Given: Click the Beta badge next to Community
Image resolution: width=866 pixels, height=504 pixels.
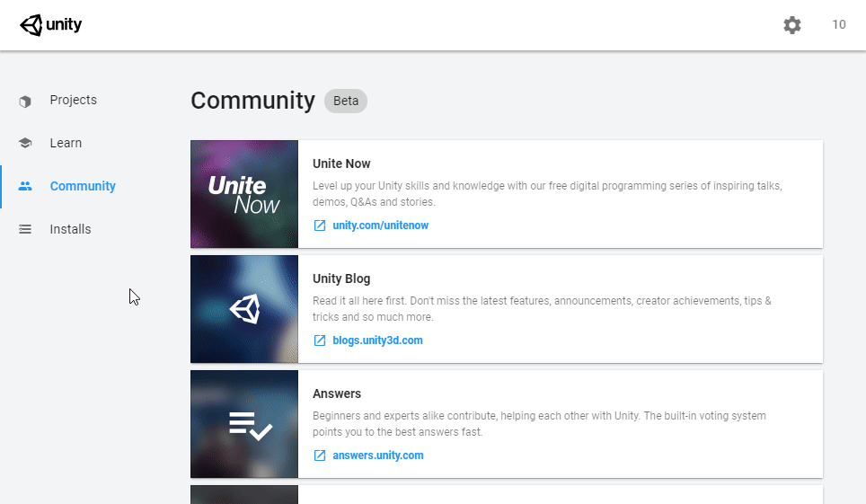Looking at the screenshot, I should [346, 102].
